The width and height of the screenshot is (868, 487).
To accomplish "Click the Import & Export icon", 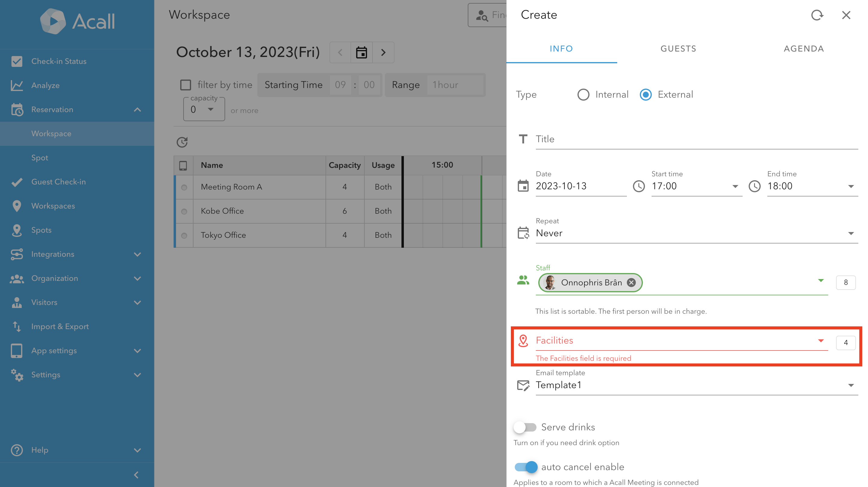I will [17, 327].
